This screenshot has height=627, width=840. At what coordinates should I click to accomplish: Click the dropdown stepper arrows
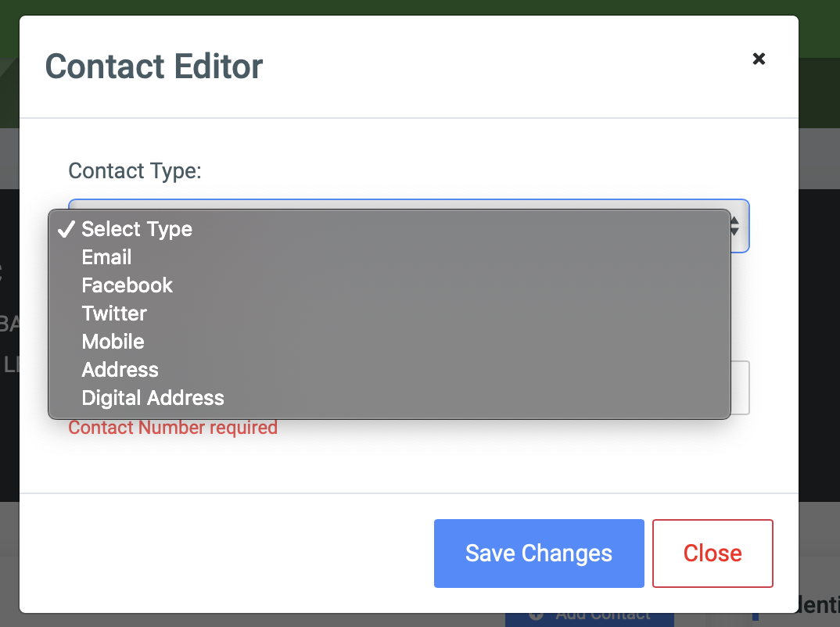(x=734, y=227)
